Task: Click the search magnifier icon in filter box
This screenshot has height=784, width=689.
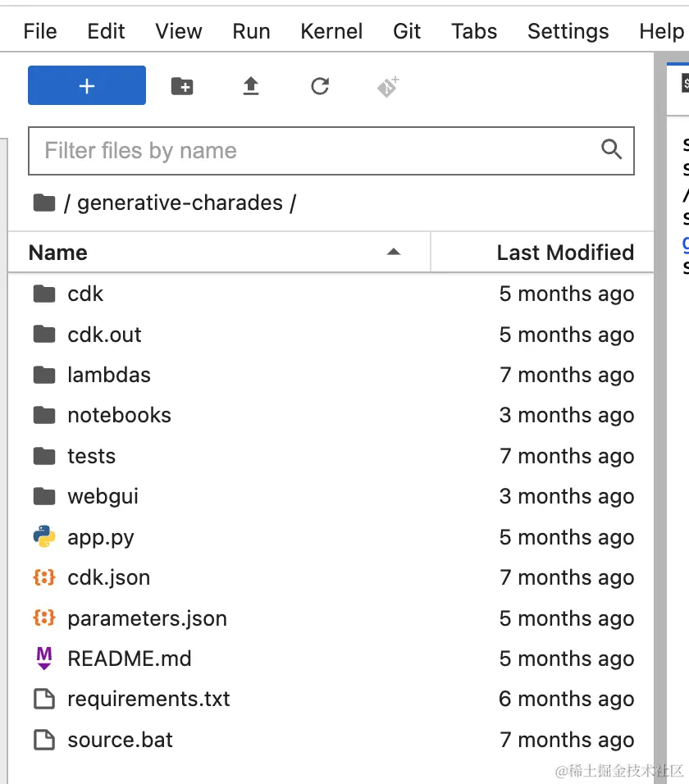Action: (611, 149)
